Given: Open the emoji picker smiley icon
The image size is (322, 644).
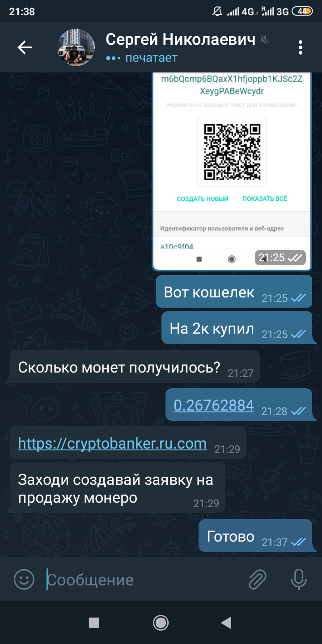Looking at the screenshot, I should [x=24, y=580].
